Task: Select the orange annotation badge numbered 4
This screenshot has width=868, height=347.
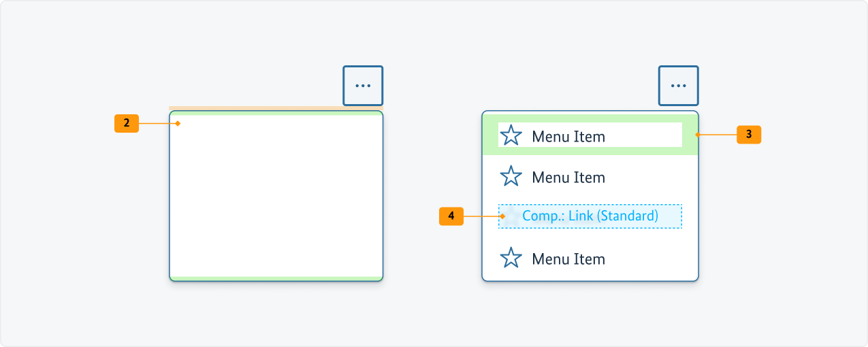Action: click(451, 216)
